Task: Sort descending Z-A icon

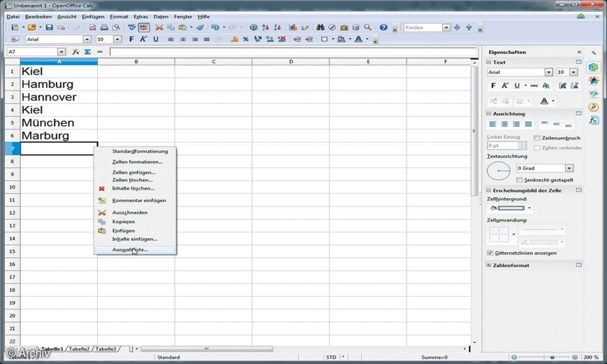Action: 278,27
